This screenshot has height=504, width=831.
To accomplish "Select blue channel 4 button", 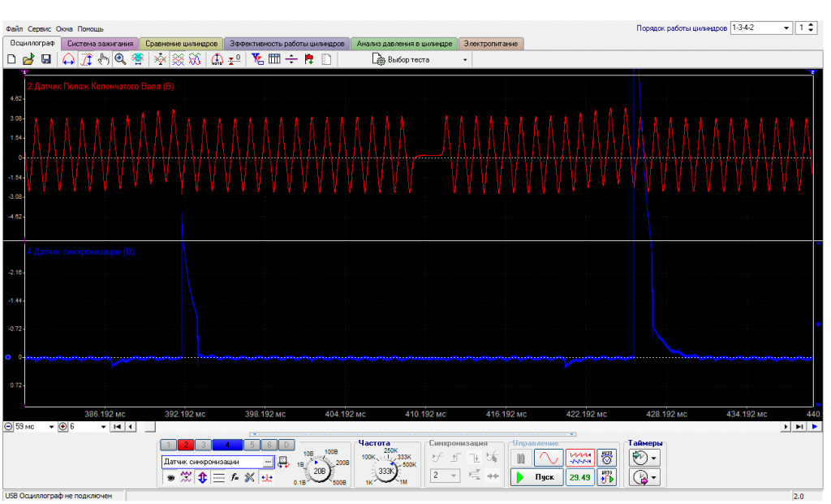I will (x=227, y=446).
